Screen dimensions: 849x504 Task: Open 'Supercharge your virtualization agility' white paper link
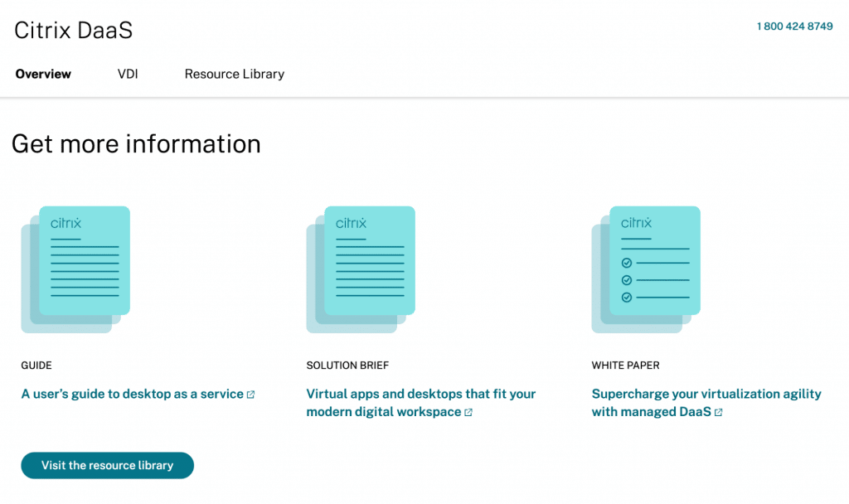706,403
